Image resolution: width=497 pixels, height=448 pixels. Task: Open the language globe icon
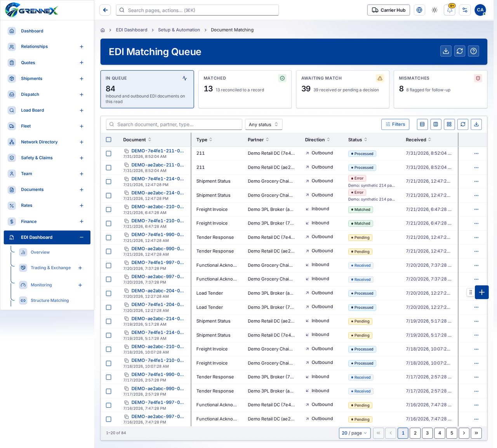[x=419, y=10]
